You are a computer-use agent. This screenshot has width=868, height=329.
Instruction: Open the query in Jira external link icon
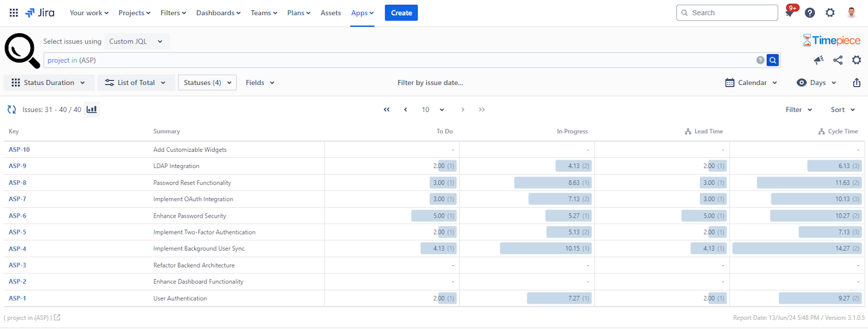click(x=57, y=318)
